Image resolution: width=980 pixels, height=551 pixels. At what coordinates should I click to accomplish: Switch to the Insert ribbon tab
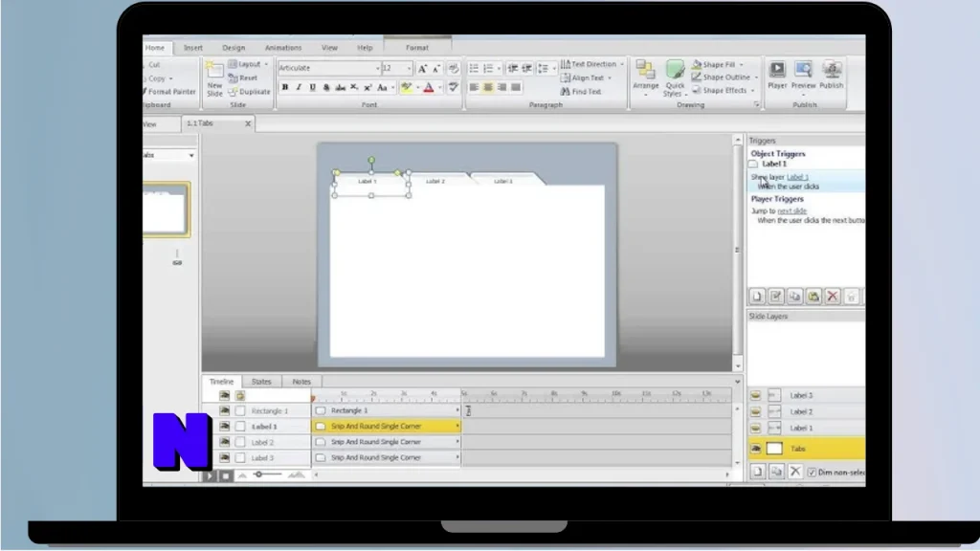coord(193,48)
